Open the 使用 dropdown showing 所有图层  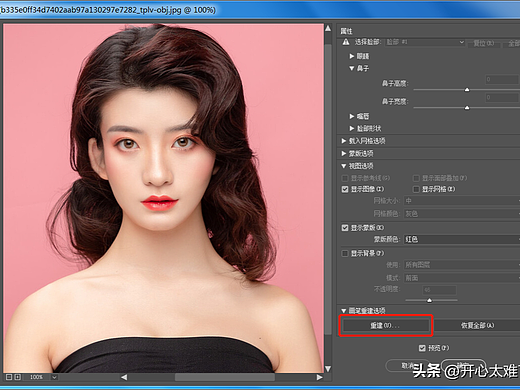[x=462, y=265]
